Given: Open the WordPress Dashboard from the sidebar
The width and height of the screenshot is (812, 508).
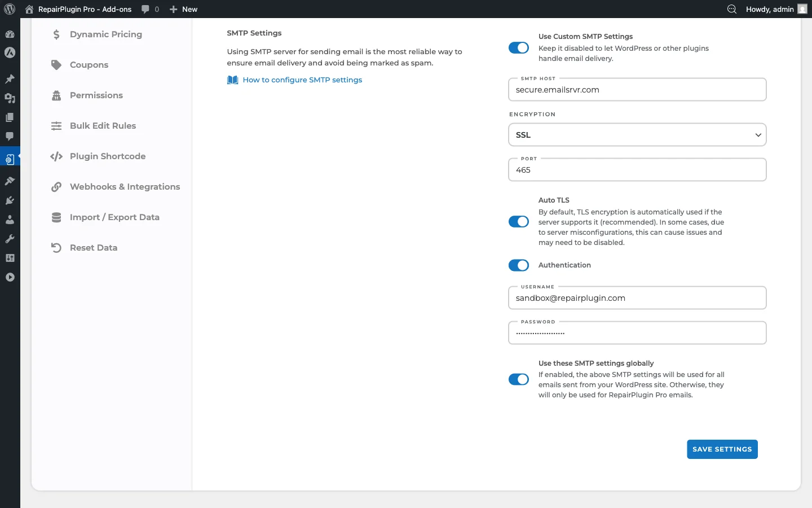Looking at the screenshot, I should pos(10,34).
